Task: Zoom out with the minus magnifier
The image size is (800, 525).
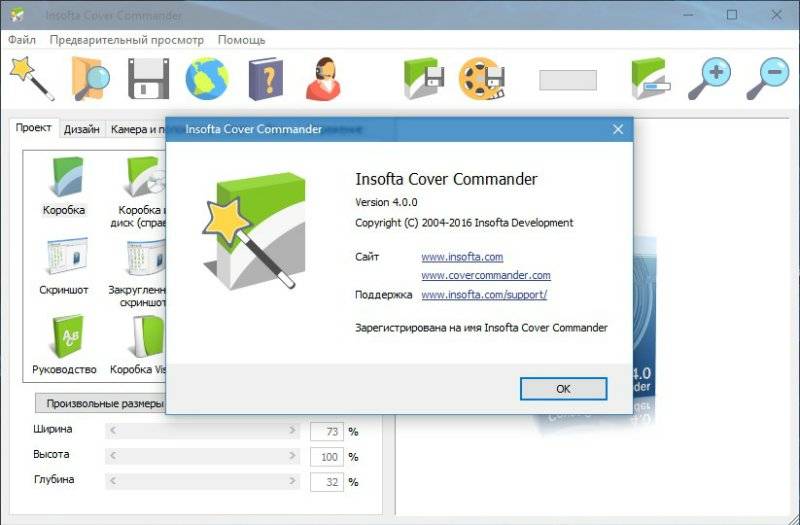Action: tap(767, 79)
